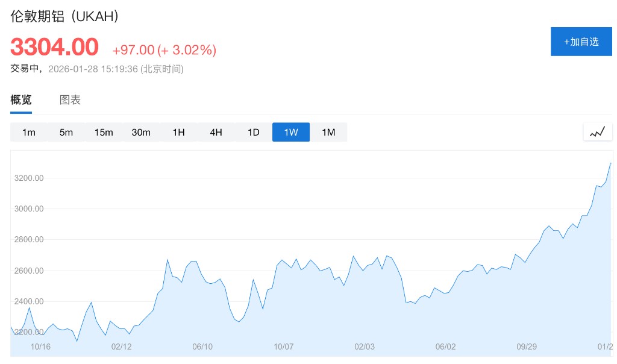Click the 10/16 date axis marker
The height and width of the screenshot is (364, 617).
tap(41, 347)
